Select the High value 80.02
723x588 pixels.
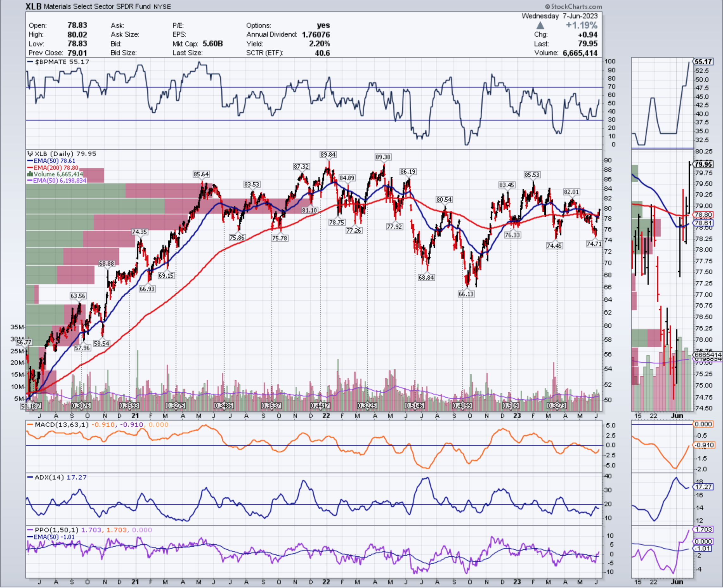(x=77, y=35)
